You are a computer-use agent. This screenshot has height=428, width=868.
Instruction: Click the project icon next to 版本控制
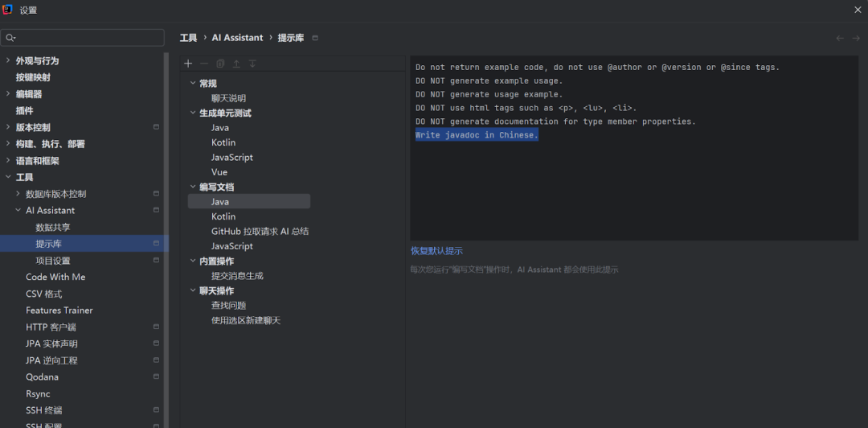[x=156, y=127]
